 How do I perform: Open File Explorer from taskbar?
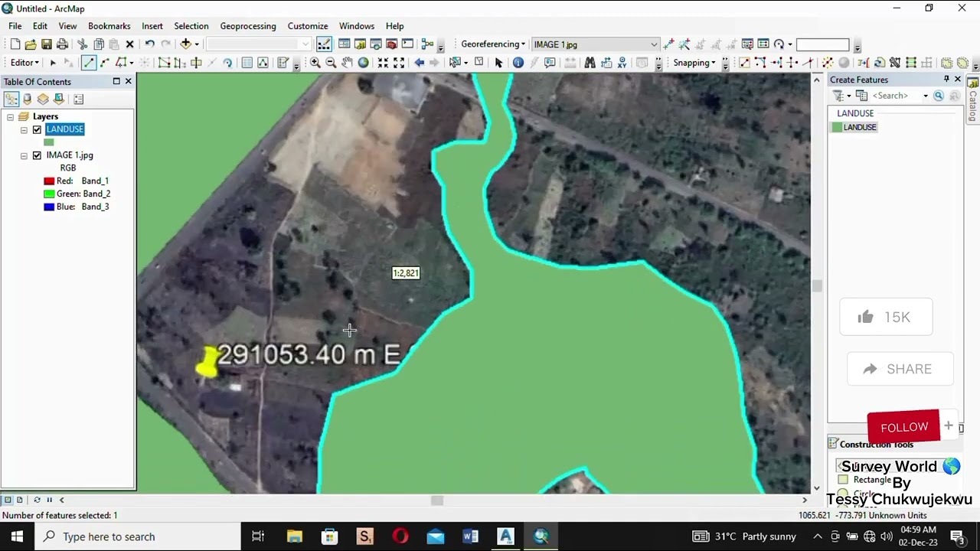(x=295, y=536)
